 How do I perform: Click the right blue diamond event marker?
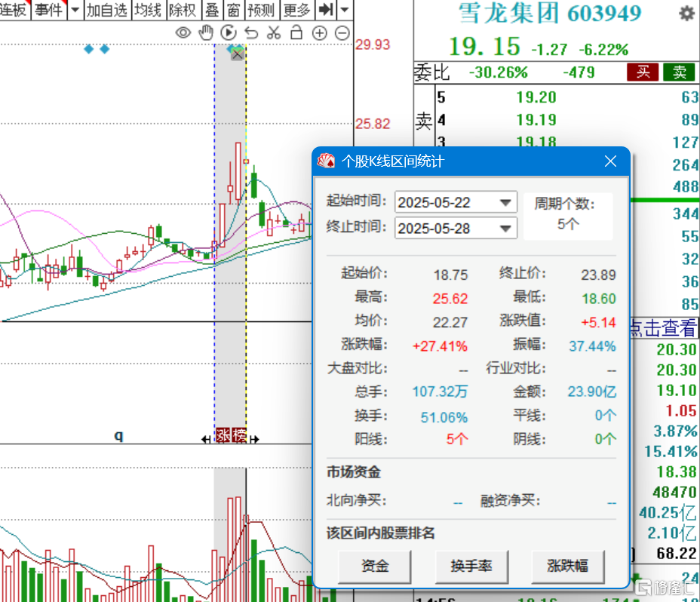click(104, 49)
